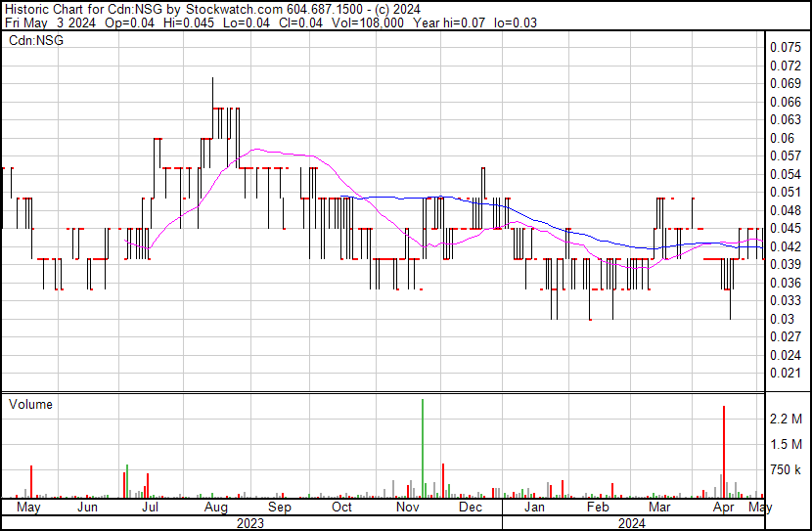The width and height of the screenshot is (812, 531).
Task: Click the '1.5 M' volume axis label
Action: [x=786, y=445]
